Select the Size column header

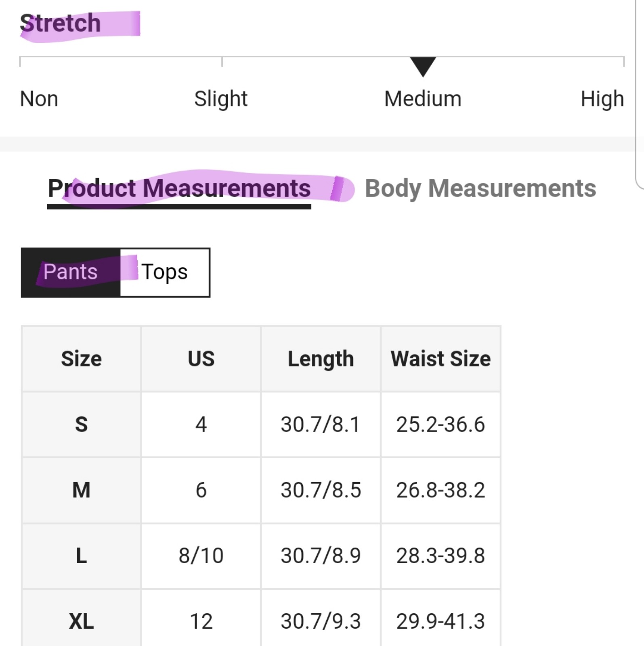81,359
